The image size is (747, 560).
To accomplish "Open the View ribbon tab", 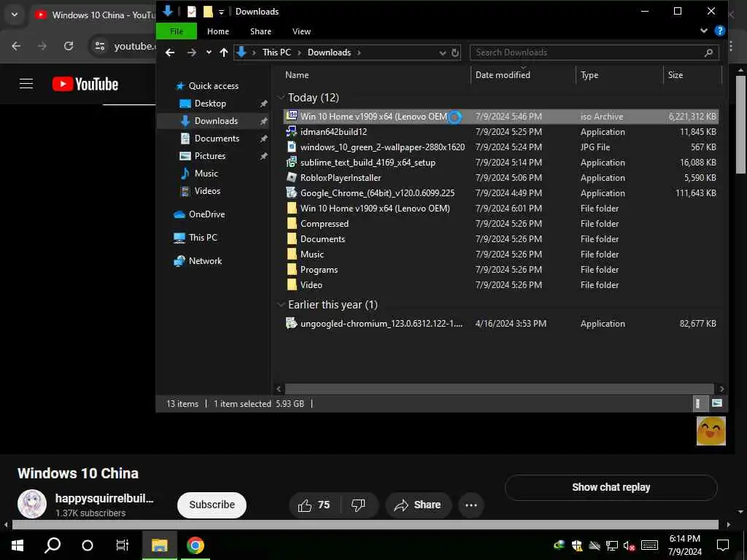I will (301, 31).
